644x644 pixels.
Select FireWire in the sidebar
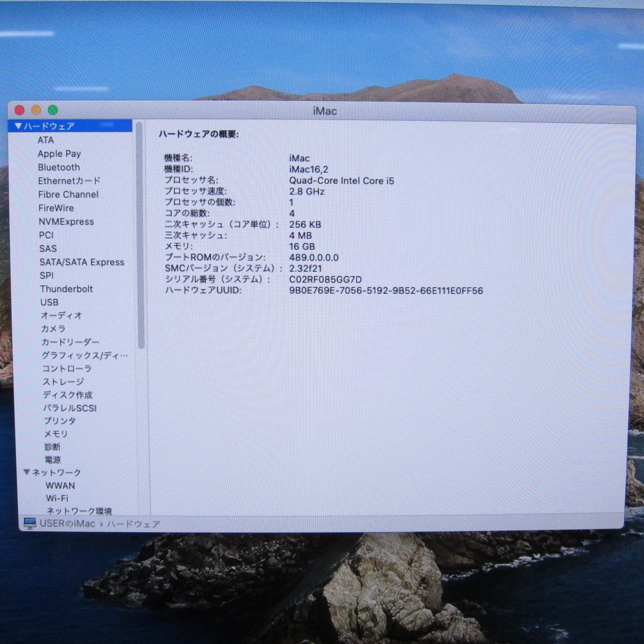pyautogui.click(x=56, y=208)
